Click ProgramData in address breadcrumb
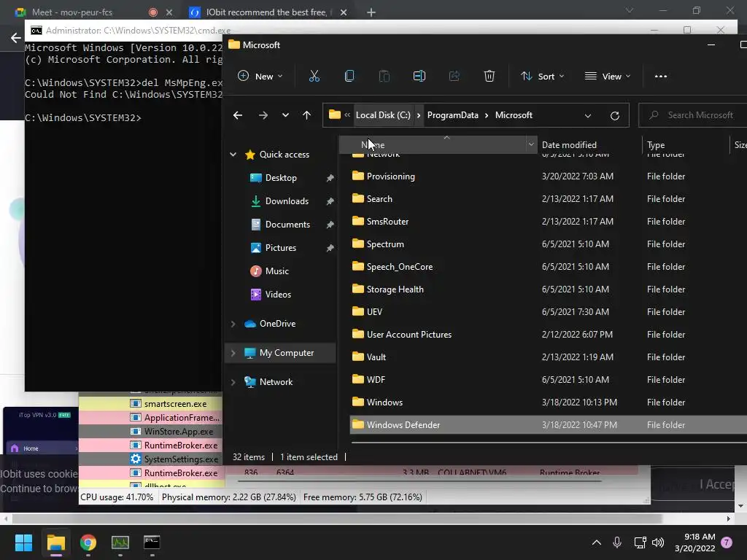The image size is (747, 560). [452, 115]
